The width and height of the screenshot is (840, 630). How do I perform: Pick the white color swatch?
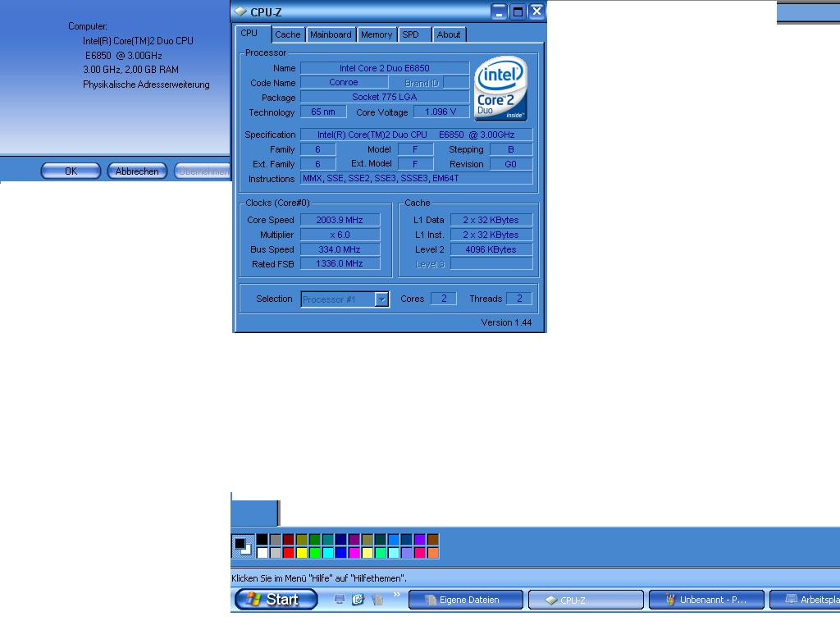(262, 552)
